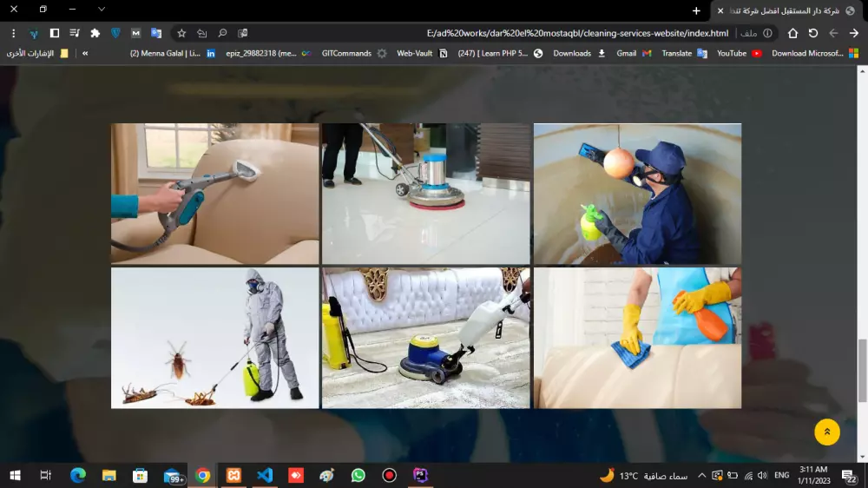This screenshot has height=488, width=868.
Task: Open the paint palette app in taskbar
Action: [327, 475]
